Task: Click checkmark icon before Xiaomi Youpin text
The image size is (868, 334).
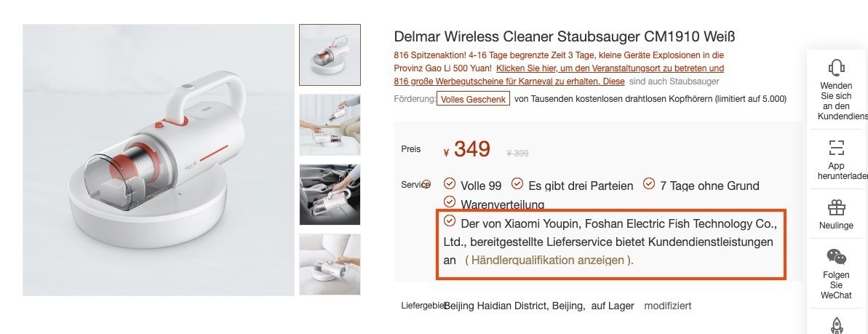Action: pyautogui.click(x=450, y=221)
